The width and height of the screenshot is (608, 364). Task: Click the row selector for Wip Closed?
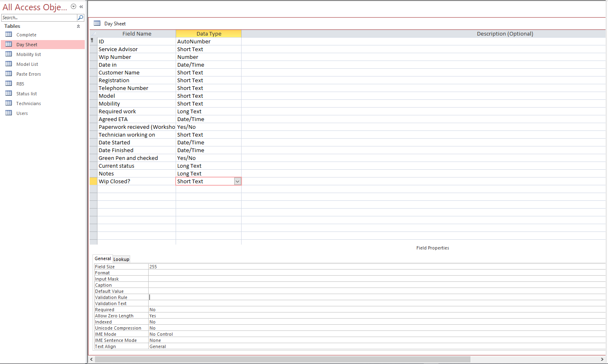(93, 181)
